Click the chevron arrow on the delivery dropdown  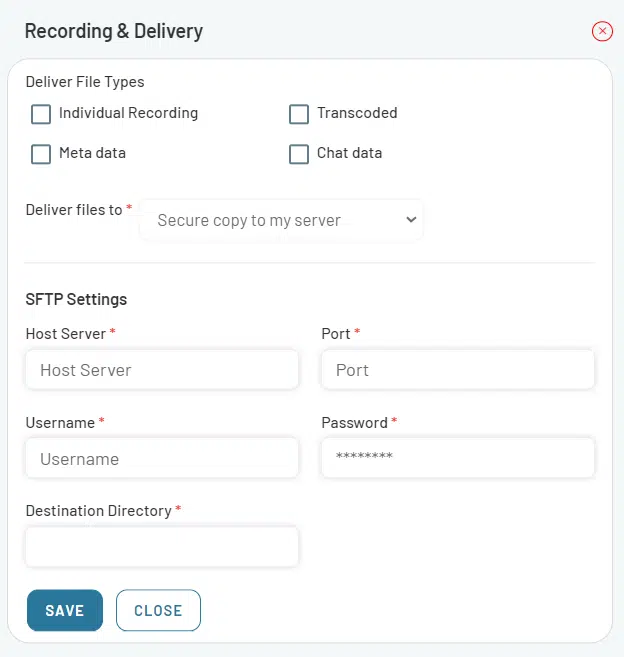click(x=411, y=220)
